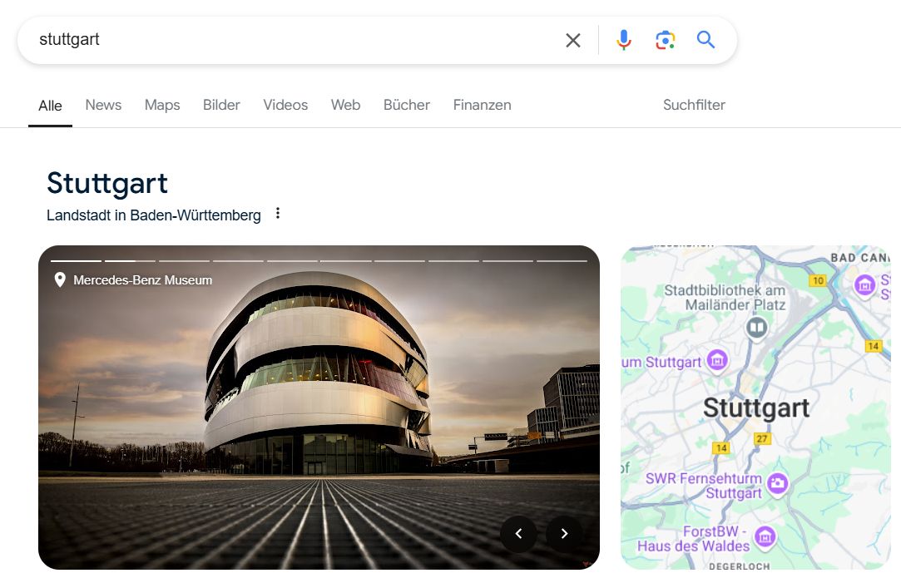This screenshot has width=901, height=588.
Task: Open Google Lens image search
Action: click(x=665, y=39)
